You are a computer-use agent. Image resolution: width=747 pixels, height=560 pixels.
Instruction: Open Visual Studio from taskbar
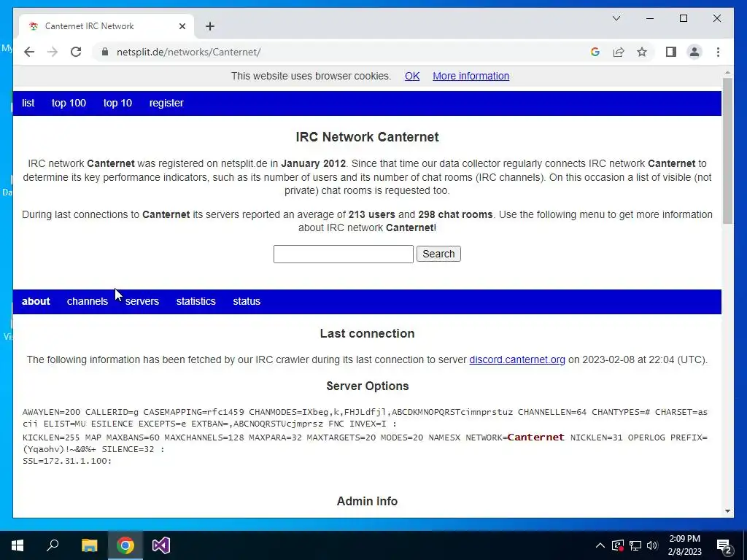[161, 545]
